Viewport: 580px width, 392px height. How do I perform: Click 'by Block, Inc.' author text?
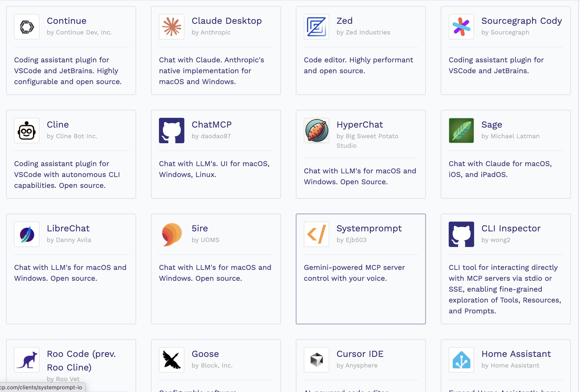coord(212,365)
